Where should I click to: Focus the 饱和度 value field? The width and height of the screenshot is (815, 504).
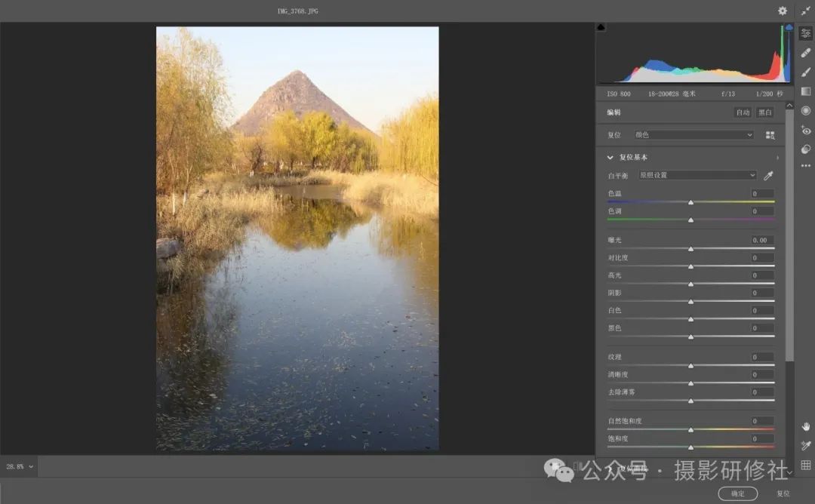(762, 439)
